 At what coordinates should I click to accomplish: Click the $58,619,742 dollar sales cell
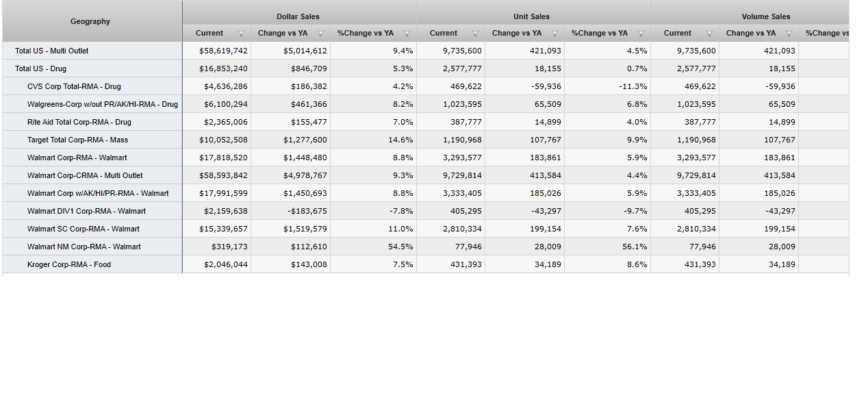[x=223, y=51]
